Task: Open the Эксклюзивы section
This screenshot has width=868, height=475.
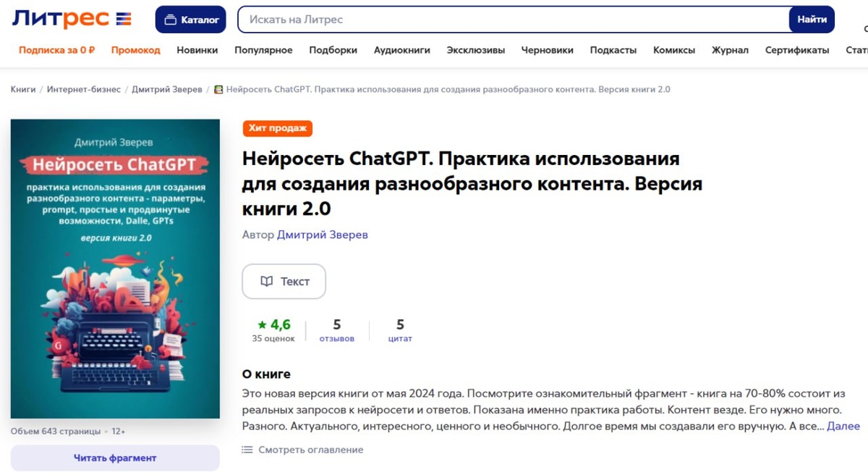Action: (x=476, y=50)
